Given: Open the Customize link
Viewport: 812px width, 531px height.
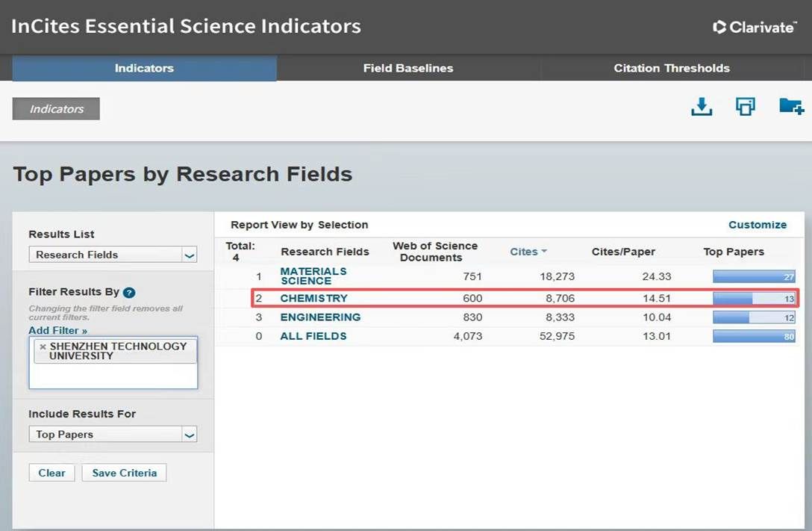Looking at the screenshot, I should [758, 225].
